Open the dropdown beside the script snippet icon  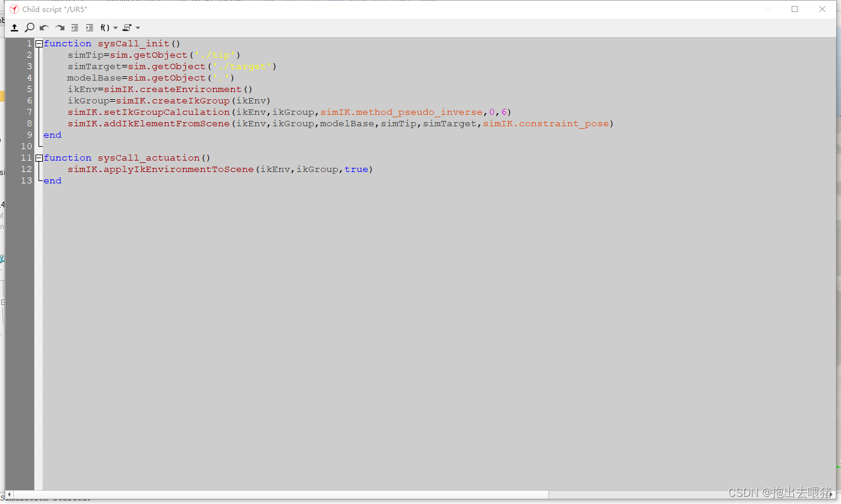pyautogui.click(x=138, y=28)
